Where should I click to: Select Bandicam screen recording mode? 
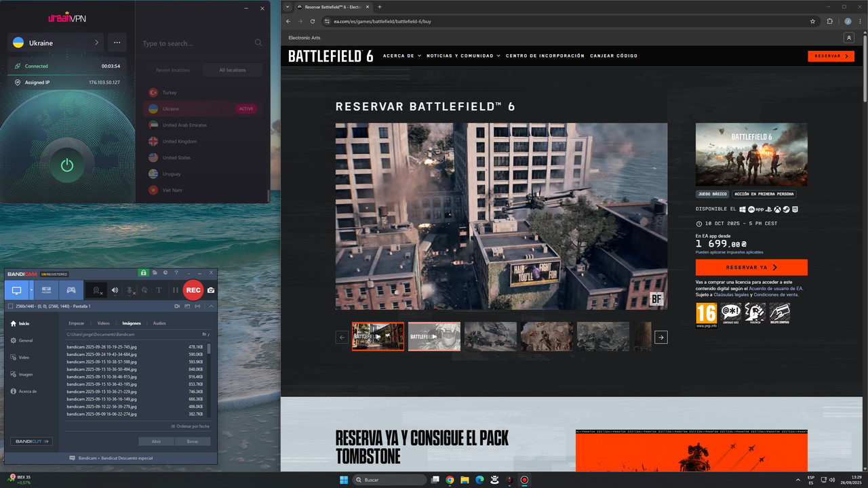pyautogui.click(x=16, y=290)
